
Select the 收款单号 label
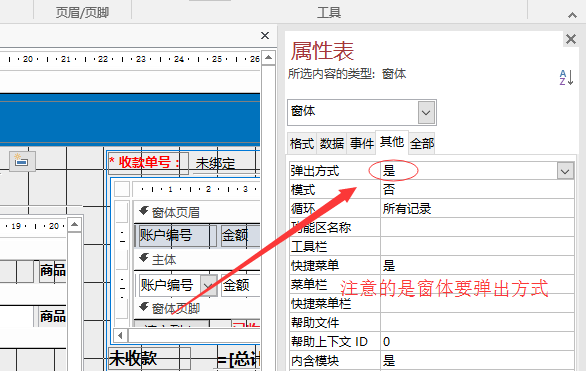pos(147,163)
